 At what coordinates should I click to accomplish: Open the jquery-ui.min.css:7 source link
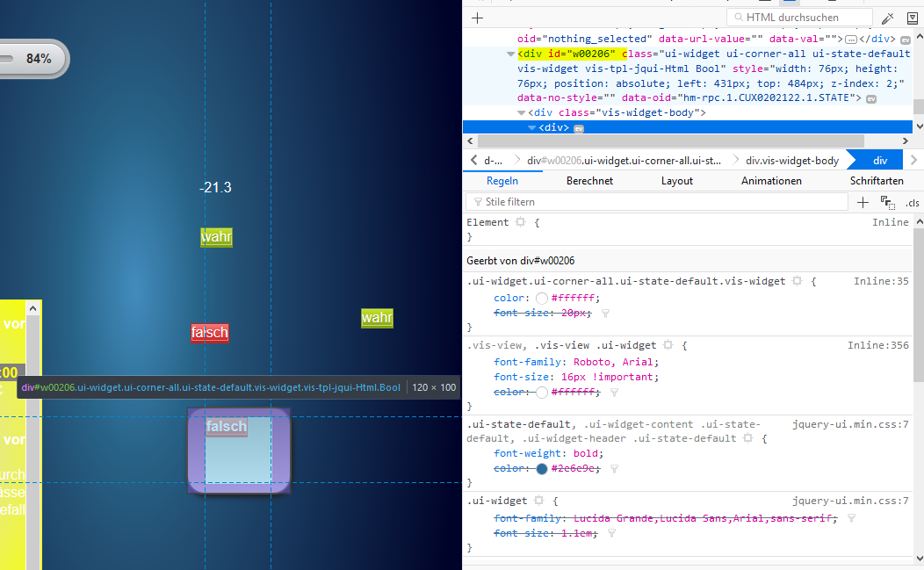(850, 425)
